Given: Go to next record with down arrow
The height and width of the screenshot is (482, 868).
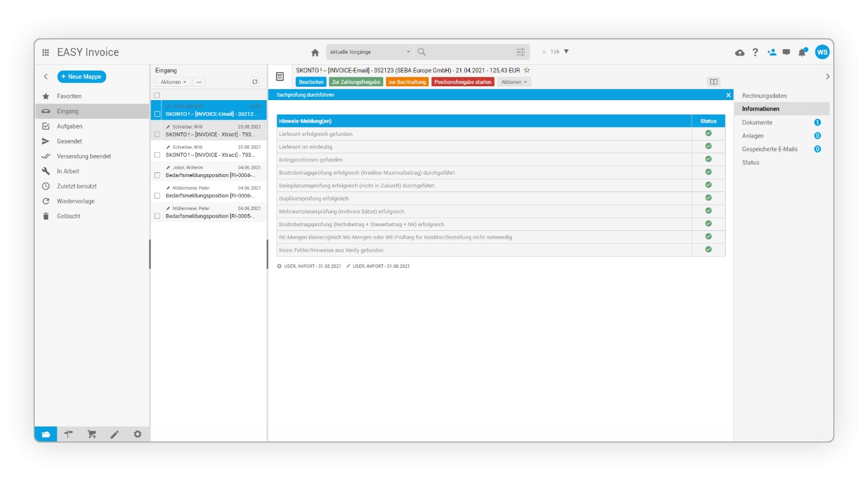Looking at the screenshot, I should 567,51.
